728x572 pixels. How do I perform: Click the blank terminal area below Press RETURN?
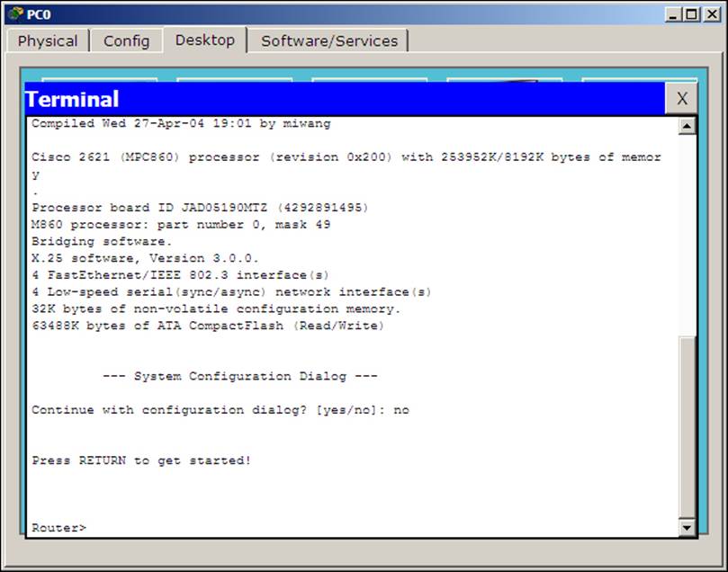coord(353,493)
